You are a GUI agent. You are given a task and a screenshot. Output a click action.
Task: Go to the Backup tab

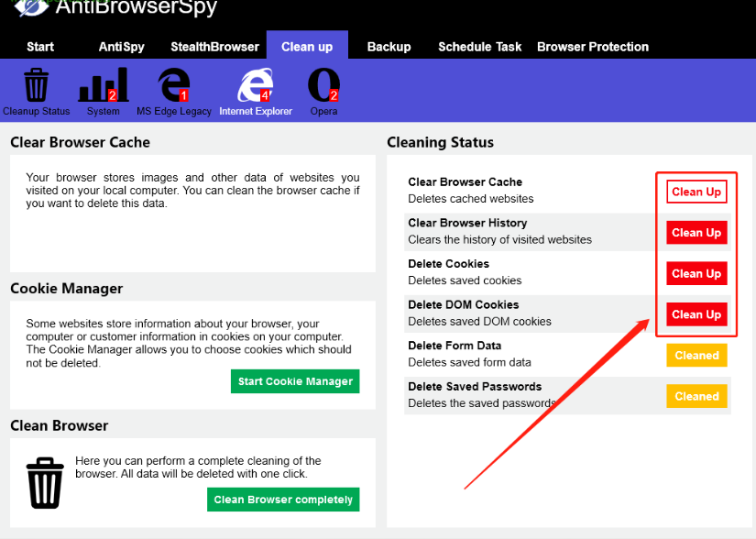(x=389, y=47)
